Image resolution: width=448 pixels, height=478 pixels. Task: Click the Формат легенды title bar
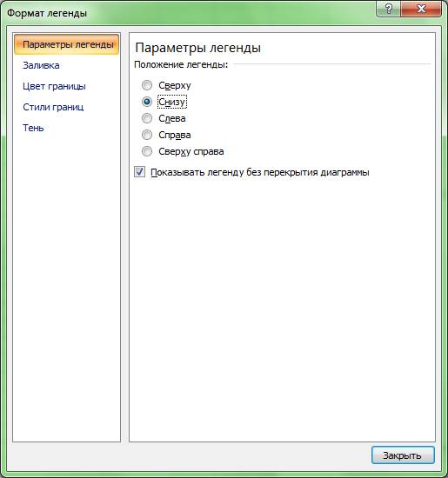pos(47,13)
